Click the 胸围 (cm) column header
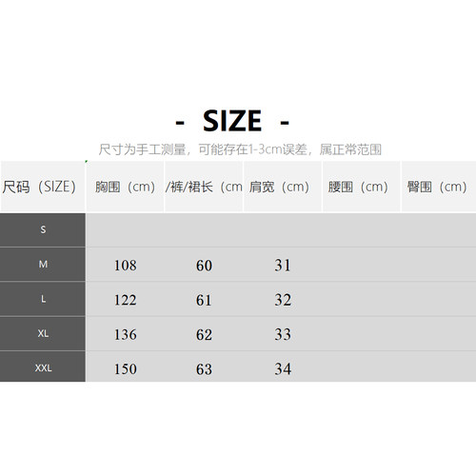The height and width of the screenshot is (476, 476). click(x=125, y=187)
